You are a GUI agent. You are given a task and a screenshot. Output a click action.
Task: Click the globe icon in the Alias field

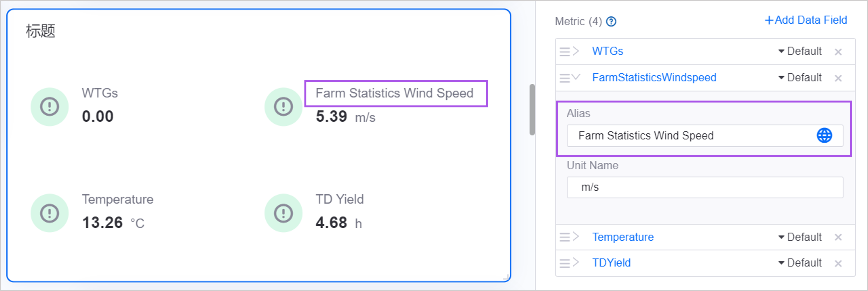(824, 135)
